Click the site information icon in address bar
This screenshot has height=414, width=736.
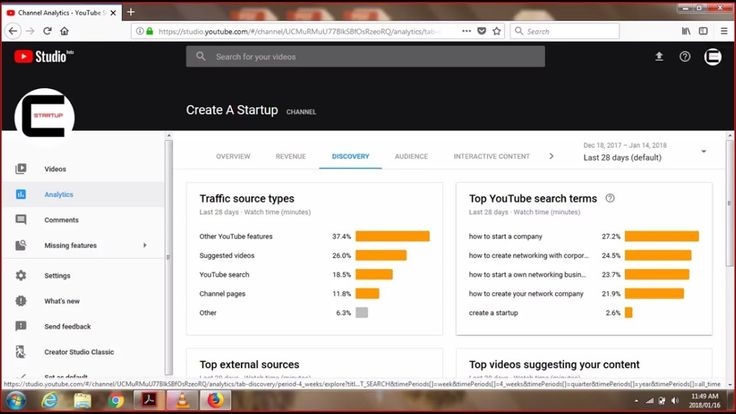pos(139,31)
